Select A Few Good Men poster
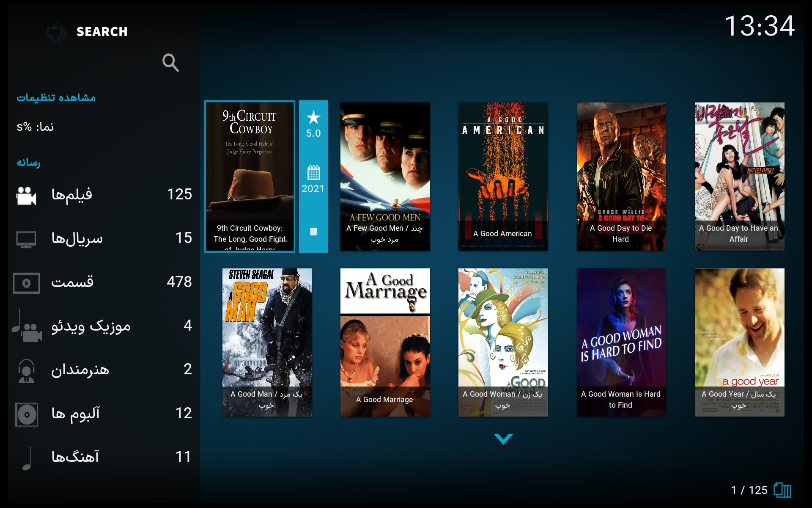Screen dimensions: 812x508 (x=385, y=176)
